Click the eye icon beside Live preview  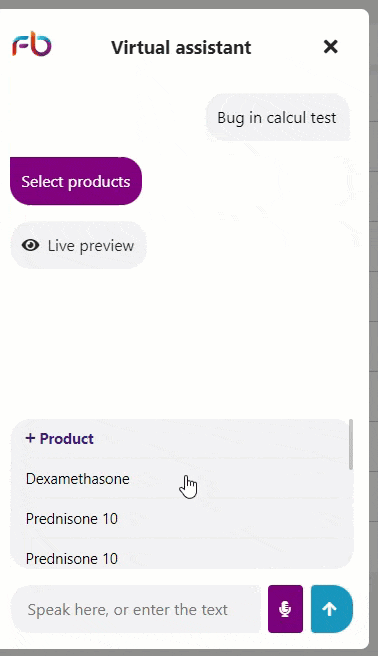(x=31, y=245)
